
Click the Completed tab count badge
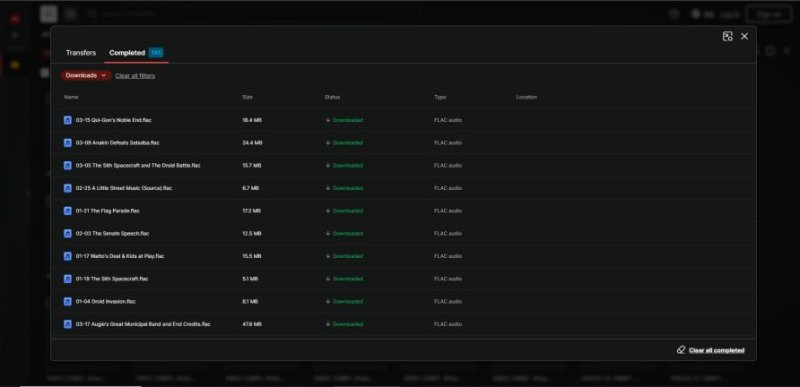coord(156,53)
